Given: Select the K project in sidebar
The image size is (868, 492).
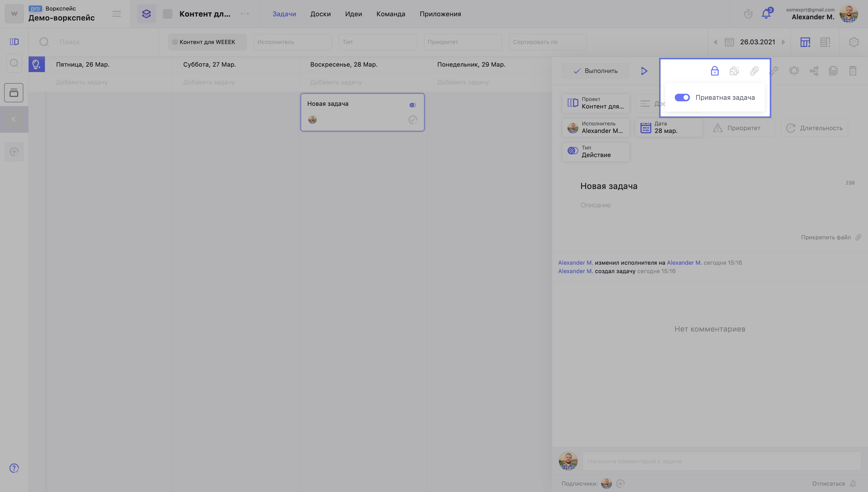Looking at the screenshot, I should coord(14,119).
